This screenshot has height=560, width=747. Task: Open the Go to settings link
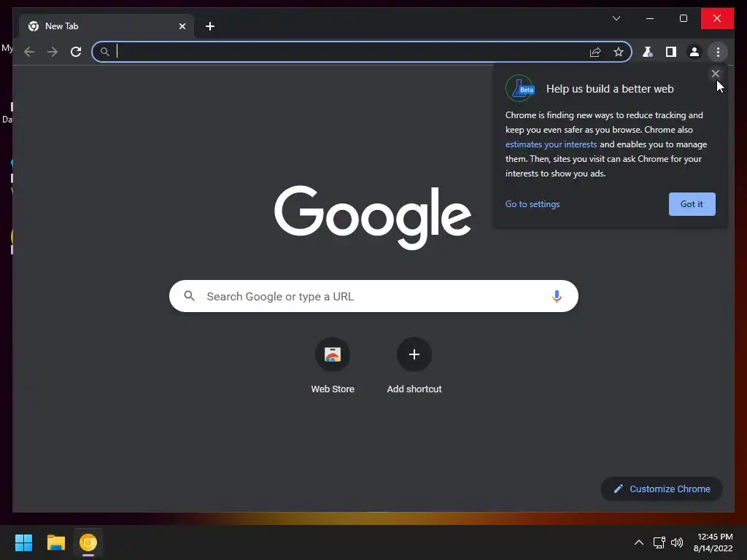pos(532,204)
